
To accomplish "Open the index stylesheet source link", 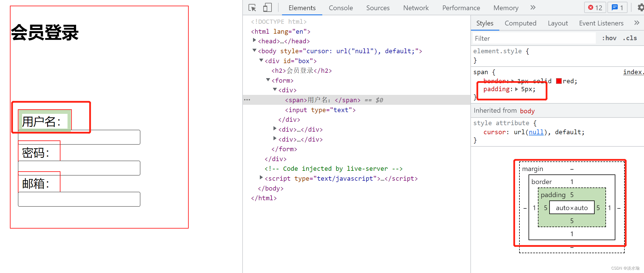I will (x=633, y=72).
